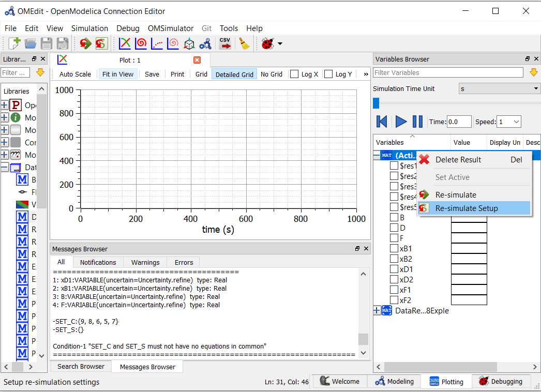Switch to the Warnings tab
The height and width of the screenshot is (392, 541).
coord(145,262)
